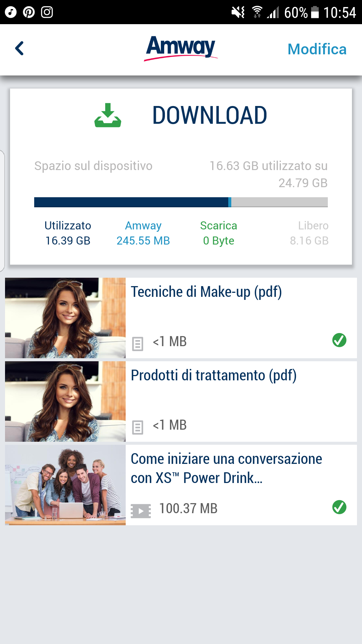This screenshot has width=362, height=644.
Task: Tap Modifica to edit downloads
Action: [x=317, y=49]
